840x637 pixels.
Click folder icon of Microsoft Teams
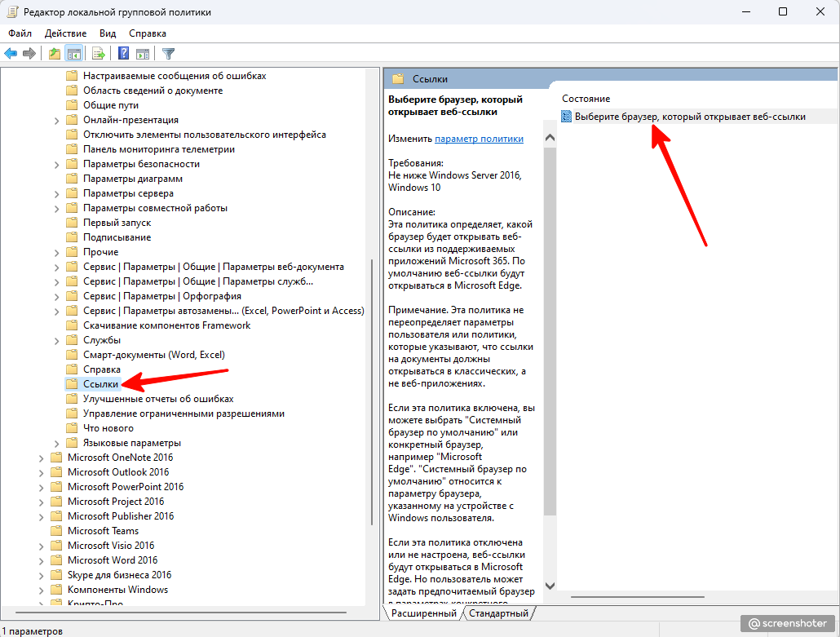tap(56, 531)
